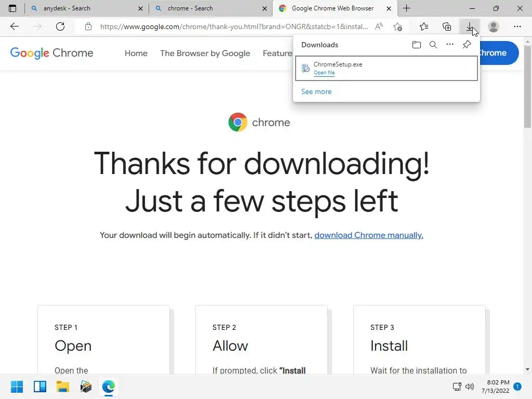Open the Collections icon
532x399 pixels.
point(447,26)
